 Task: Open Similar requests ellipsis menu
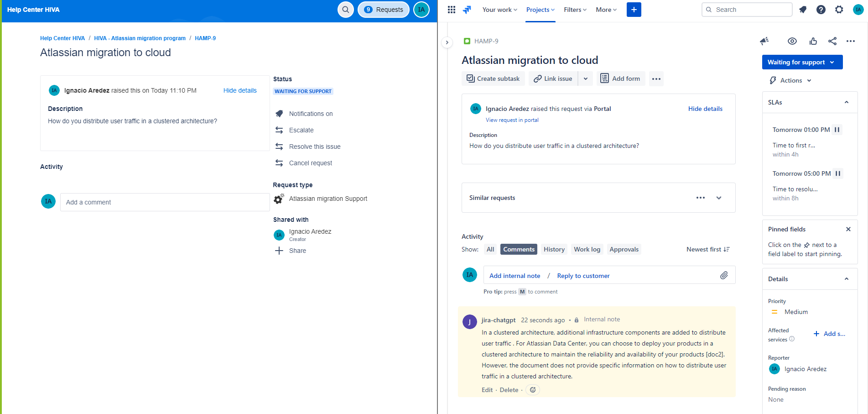701,198
